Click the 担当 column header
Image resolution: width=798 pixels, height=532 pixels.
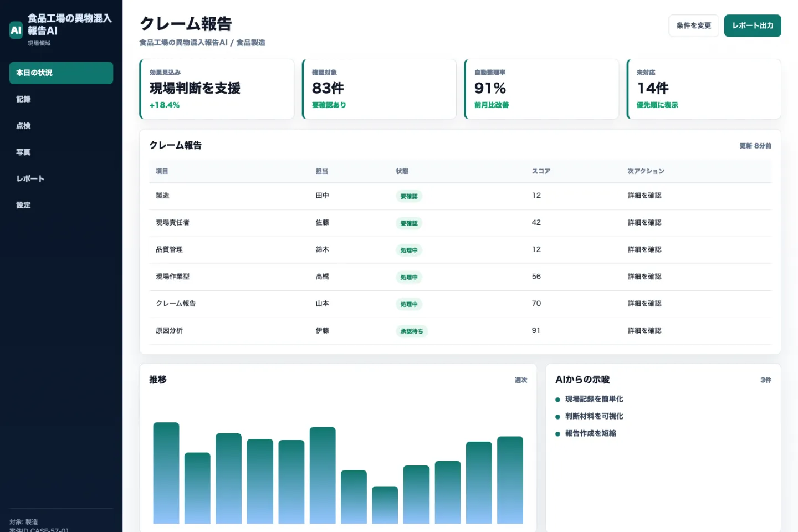(x=321, y=171)
